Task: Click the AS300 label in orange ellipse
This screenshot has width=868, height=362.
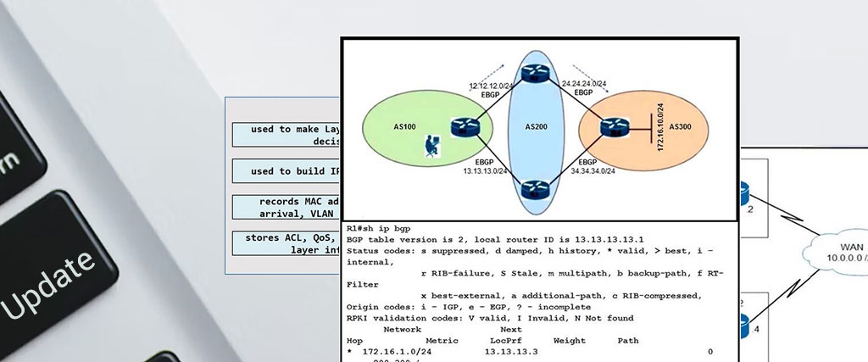Action: tap(680, 127)
